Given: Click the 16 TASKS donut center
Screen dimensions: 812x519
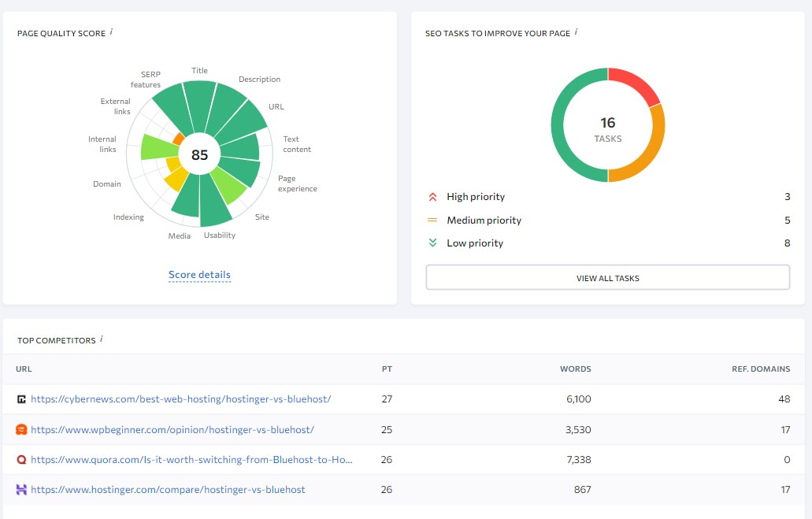Looking at the screenshot, I should click(x=607, y=129).
